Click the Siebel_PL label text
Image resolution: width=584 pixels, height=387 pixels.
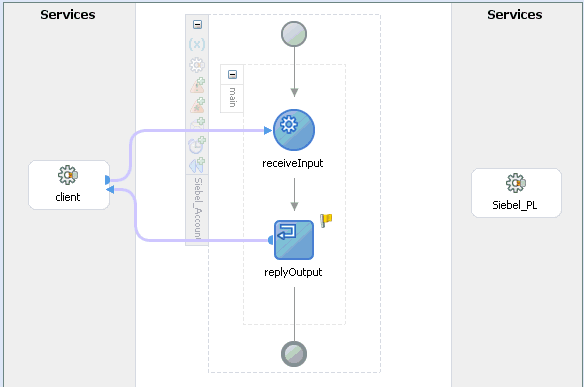[515, 205]
